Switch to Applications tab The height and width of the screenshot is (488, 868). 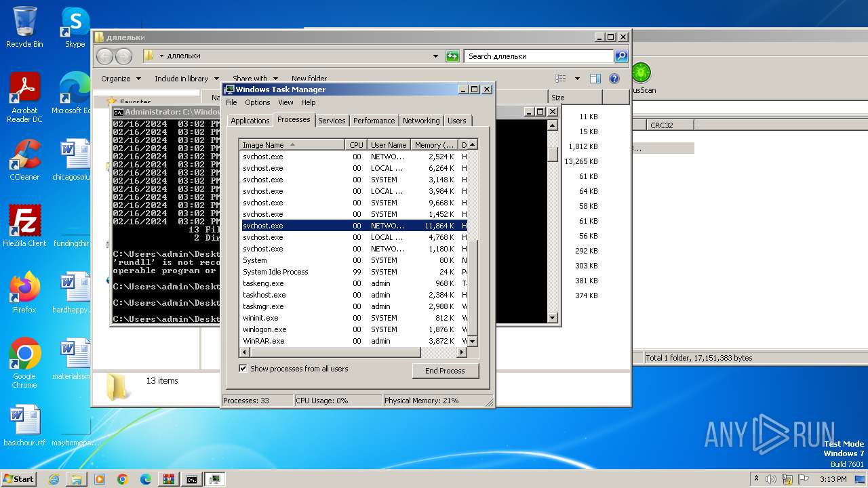(x=250, y=121)
